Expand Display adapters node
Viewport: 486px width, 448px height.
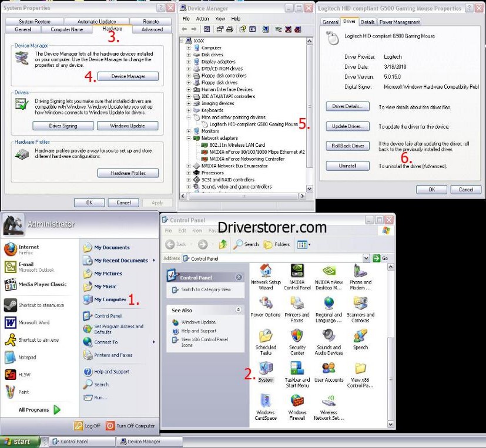189,62
